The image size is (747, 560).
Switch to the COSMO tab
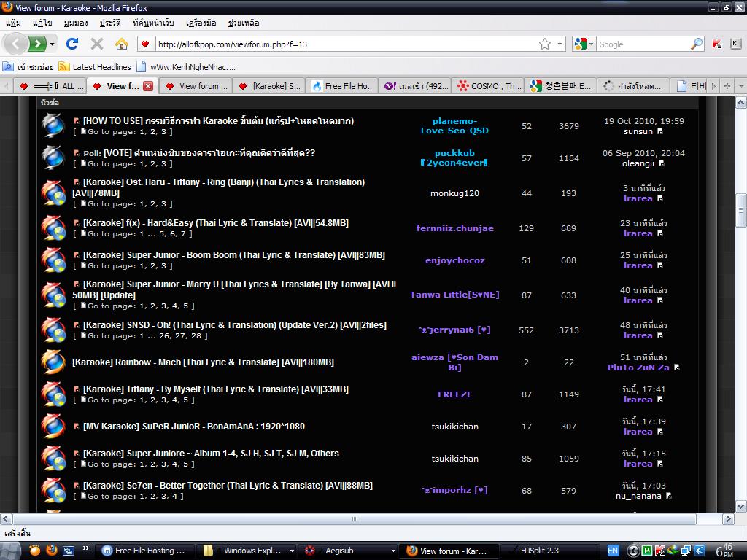488,86
